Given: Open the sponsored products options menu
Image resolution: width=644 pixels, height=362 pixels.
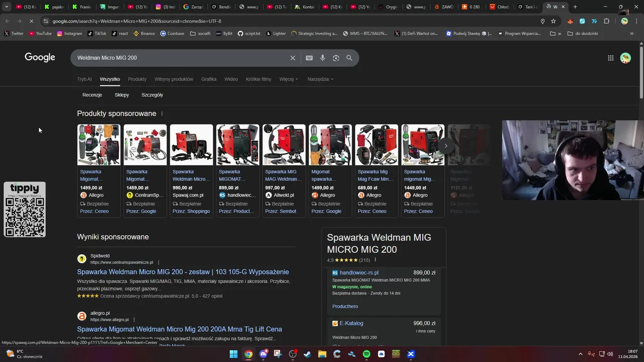Looking at the screenshot, I should [x=162, y=114].
